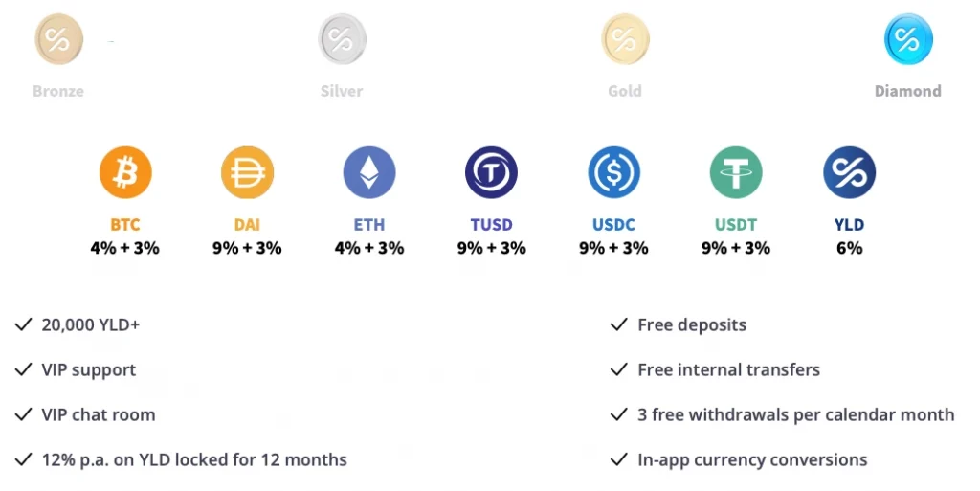980x491 pixels.
Task: Click the checkmark next to 20,000 YLD+
Action: [24, 325]
